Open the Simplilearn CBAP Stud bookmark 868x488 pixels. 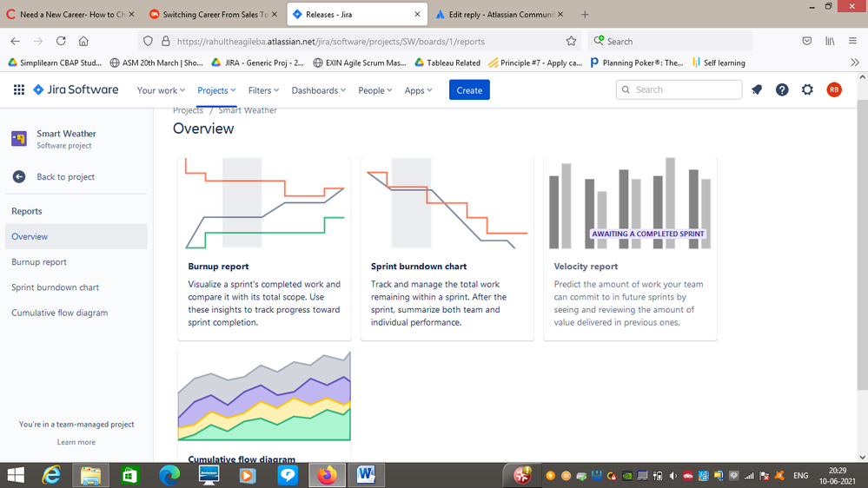(55, 63)
